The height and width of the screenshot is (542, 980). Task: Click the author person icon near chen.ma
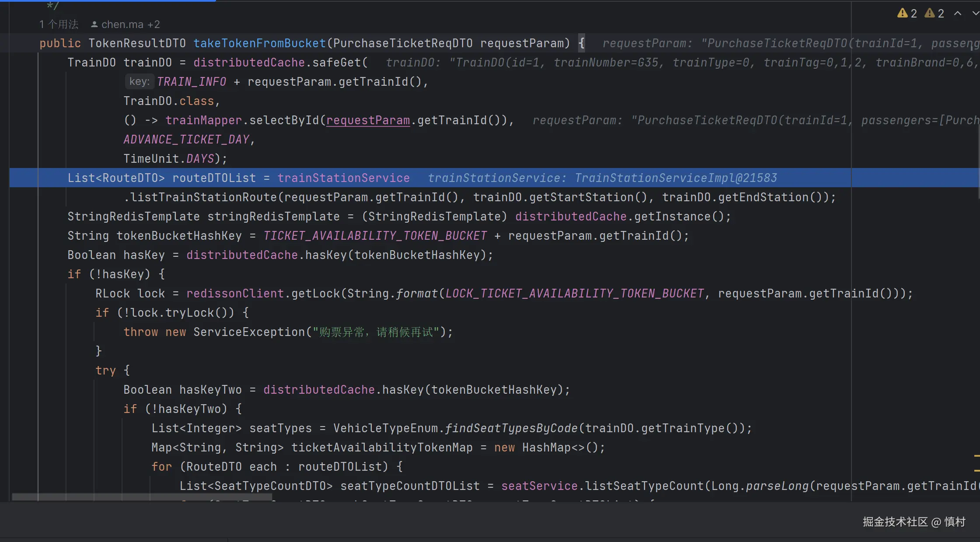(94, 24)
